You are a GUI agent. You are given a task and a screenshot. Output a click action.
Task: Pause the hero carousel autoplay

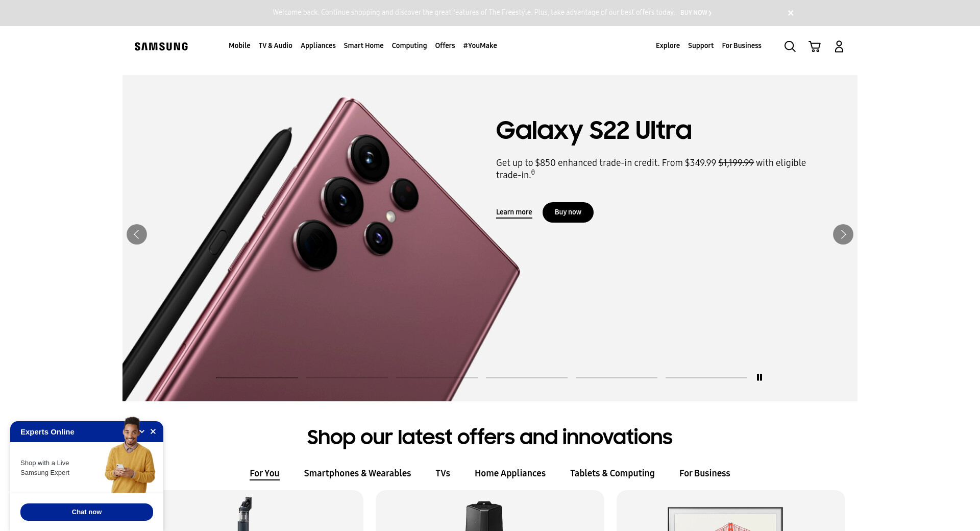(x=759, y=377)
